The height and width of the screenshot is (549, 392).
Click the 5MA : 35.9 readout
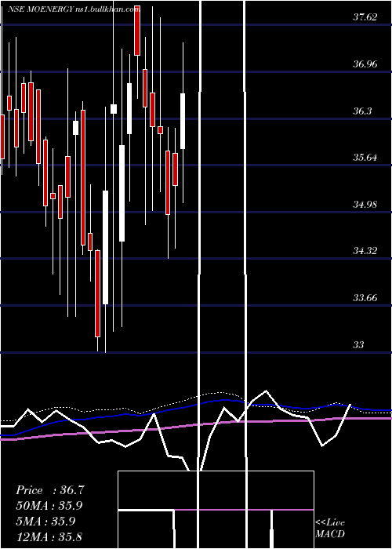[x=45, y=522]
